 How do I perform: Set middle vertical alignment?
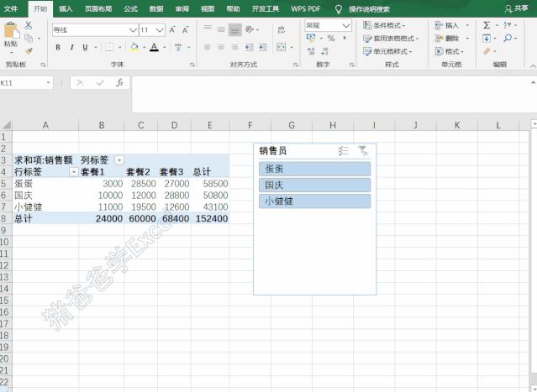(x=221, y=29)
